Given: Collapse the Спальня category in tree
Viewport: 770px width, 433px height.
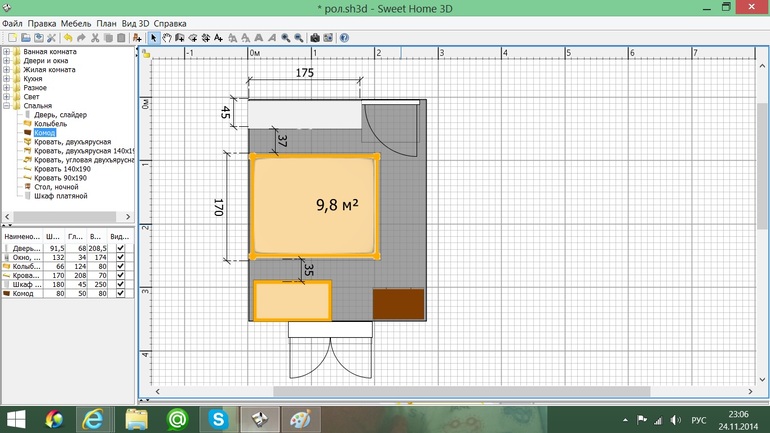Looking at the screenshot, I should 6,106.
